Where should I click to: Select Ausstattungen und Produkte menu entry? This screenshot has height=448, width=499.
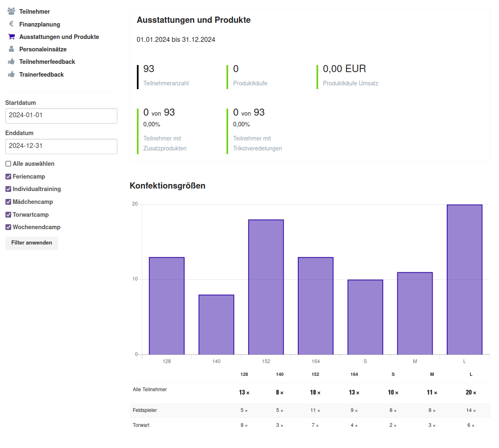pyautogui.click(x=59, y=37)
